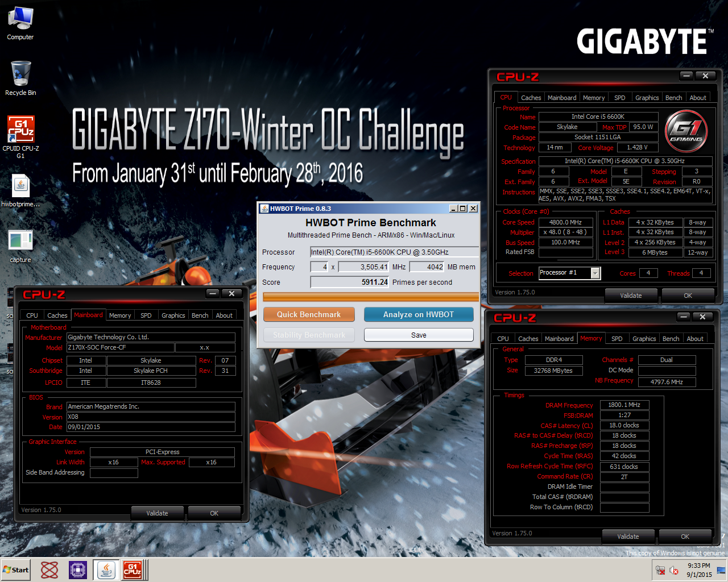The height and width of the screenshot is (582, 728).
Task: Go to Graphics tab in Memory CPU-Z window
Action: [x=644, y=339]
